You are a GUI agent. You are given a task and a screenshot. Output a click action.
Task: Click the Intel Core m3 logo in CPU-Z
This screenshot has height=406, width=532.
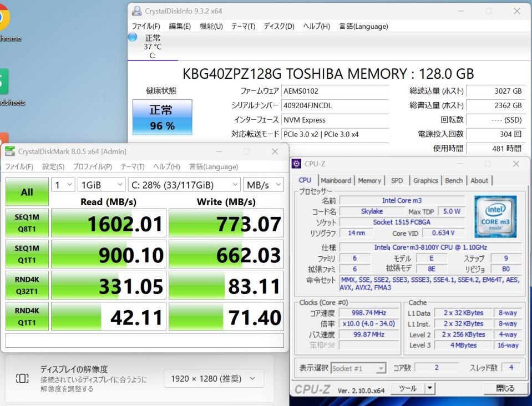(495, 216)
